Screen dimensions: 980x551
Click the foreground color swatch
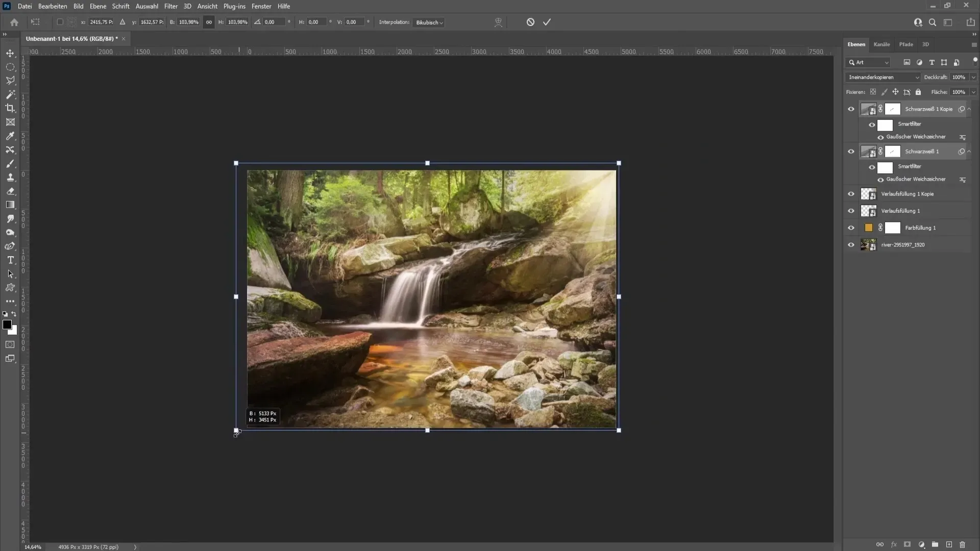pos(7,325)
